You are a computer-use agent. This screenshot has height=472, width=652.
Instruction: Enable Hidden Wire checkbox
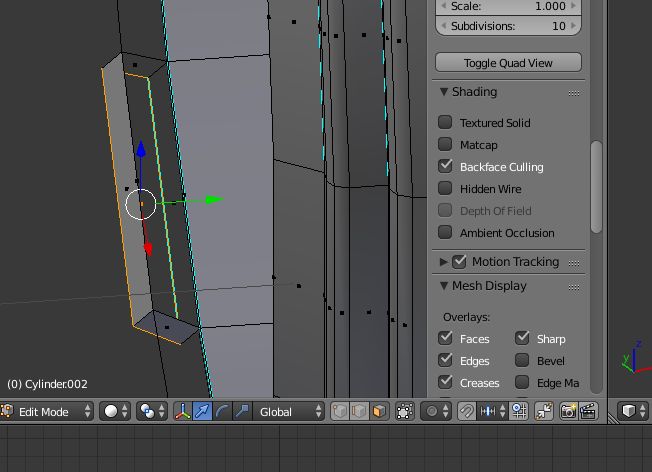tap(445, 188)
